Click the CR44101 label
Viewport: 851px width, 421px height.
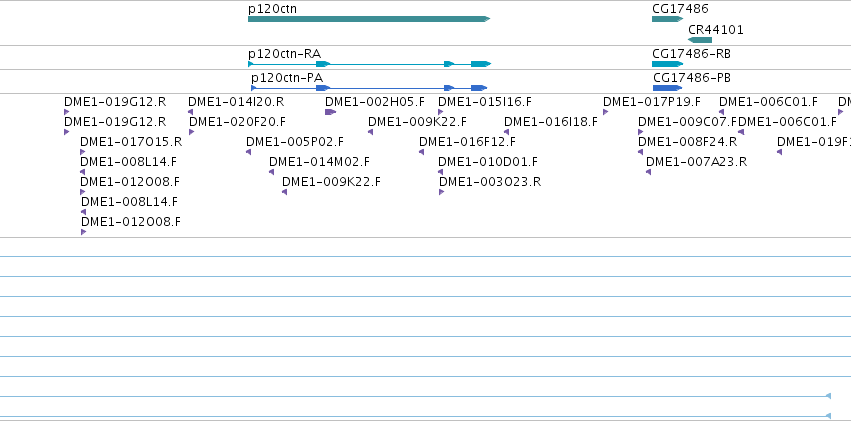[x=715, y=30]
